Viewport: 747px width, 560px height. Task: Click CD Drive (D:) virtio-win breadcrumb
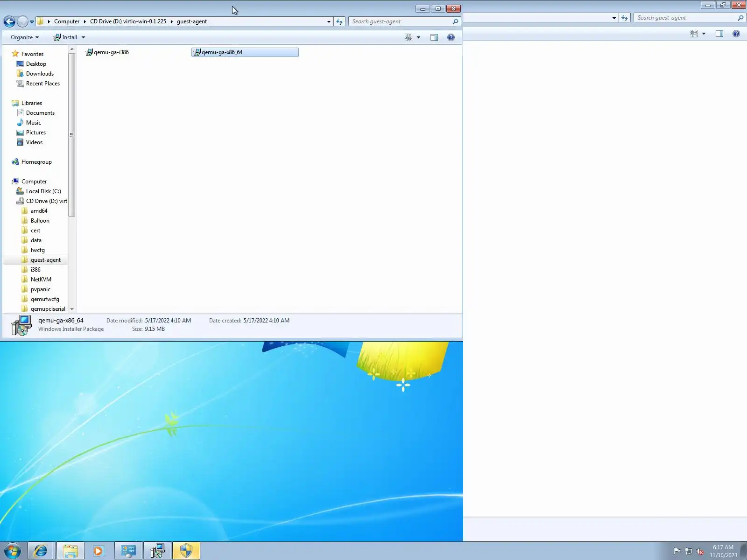(128, 21)
